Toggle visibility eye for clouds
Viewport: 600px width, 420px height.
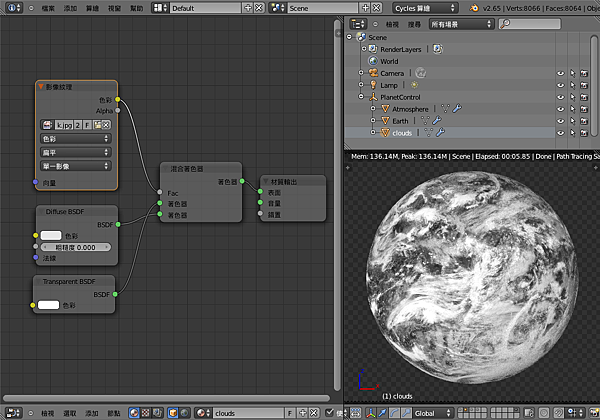click(560, 133)
